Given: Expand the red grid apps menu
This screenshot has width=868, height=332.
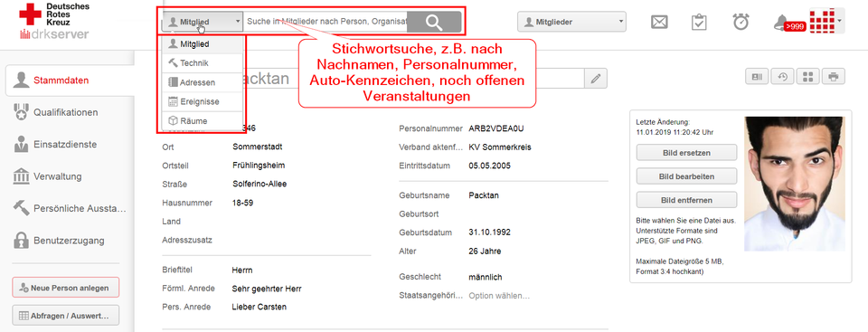Looking at the screenshot, I should (826, 22).
